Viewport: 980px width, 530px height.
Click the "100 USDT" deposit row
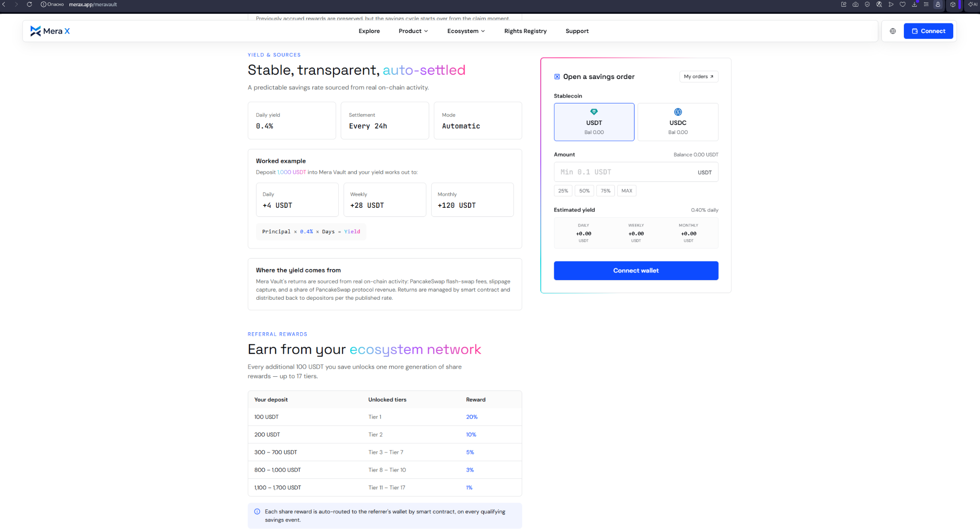tap(385, 417)
